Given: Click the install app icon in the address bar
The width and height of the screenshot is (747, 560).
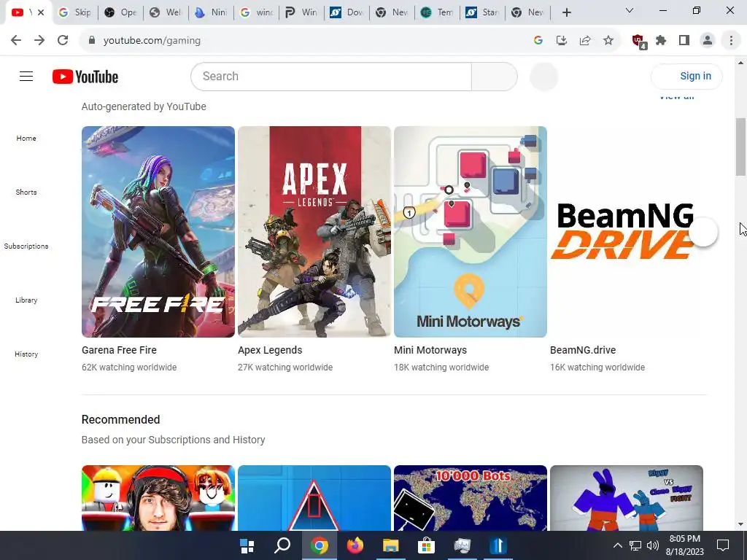Looking at the screenshot, I should pyautogui.click(x=562, y=41).
